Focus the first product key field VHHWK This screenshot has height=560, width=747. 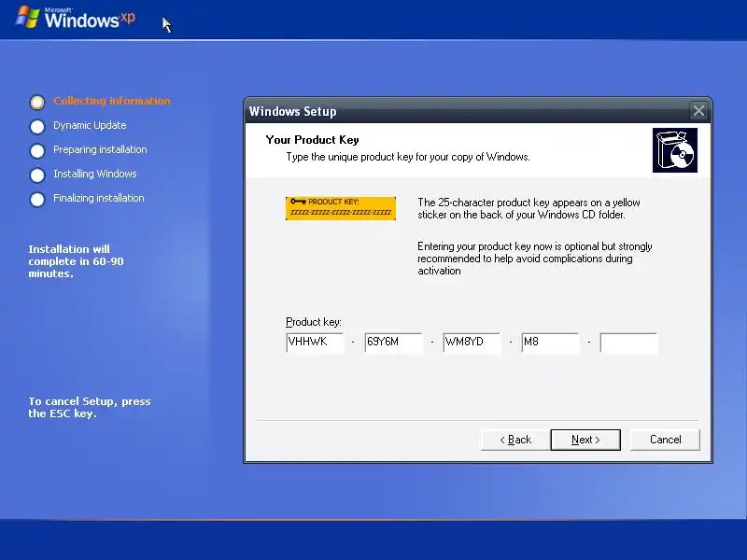(x=315, y=342)
